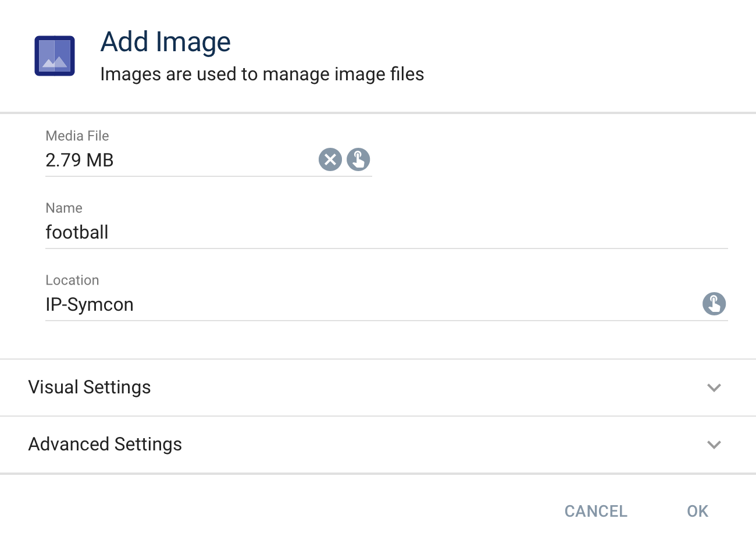Select the Name field showing football
The image size is (756, 547).
233,232
